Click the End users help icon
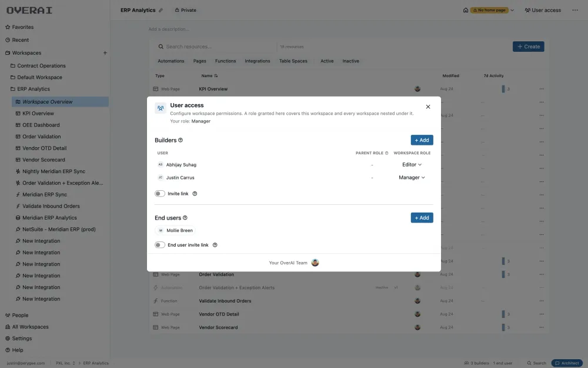588x368 pixels. click(x=185, y=218)
